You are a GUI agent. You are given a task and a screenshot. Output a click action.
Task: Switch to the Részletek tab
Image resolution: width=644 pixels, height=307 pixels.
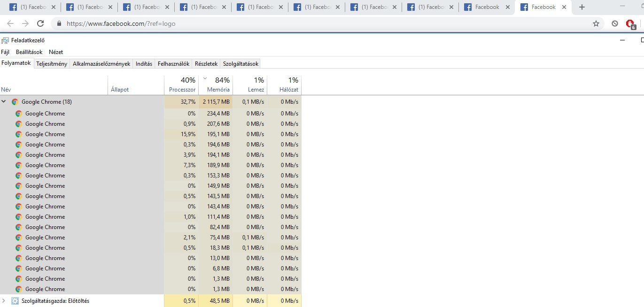[206, 64]
